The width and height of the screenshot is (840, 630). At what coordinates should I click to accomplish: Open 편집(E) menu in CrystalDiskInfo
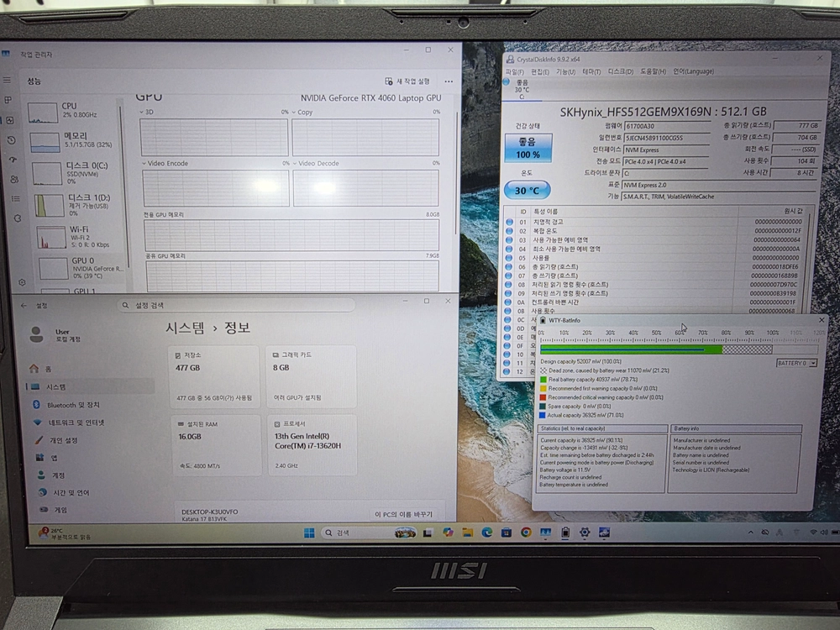point(540,71)
